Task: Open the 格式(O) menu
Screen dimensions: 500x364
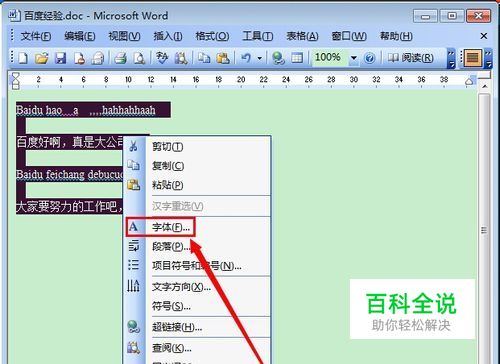Action: tap(212, 36)
